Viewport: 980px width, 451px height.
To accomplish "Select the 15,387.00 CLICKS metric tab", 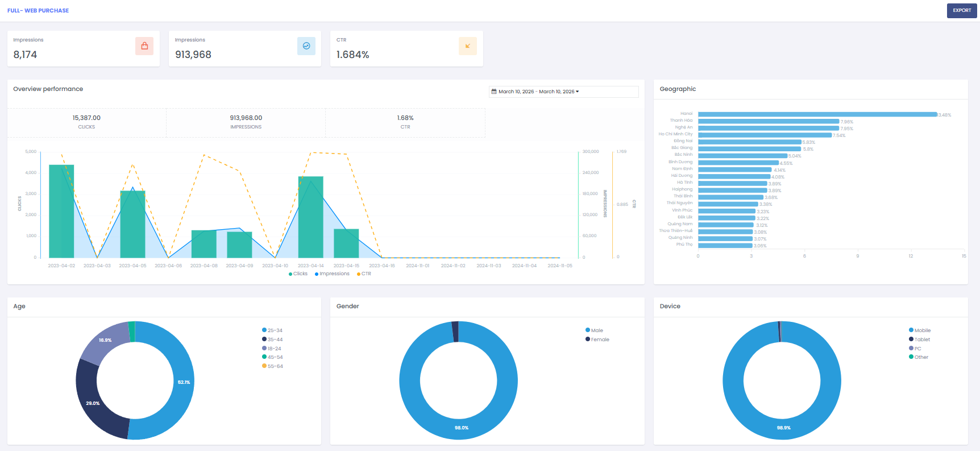I will point(86,122).
